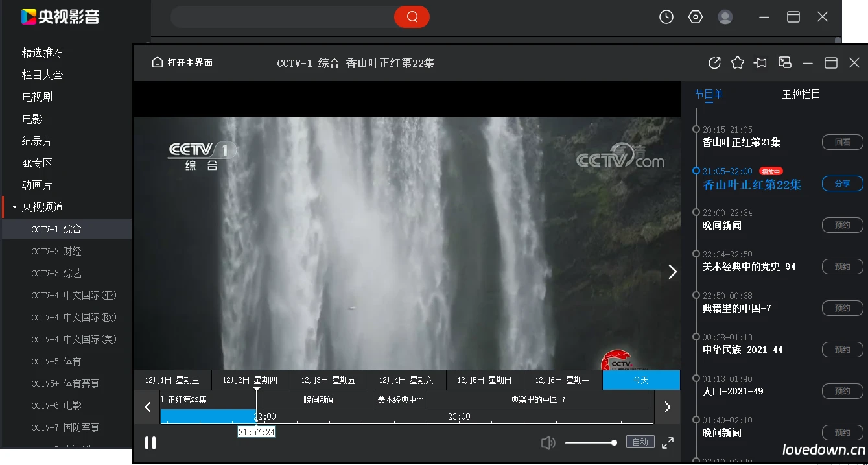
Task: Pause playback with the pause button
Action: (150, 442)
